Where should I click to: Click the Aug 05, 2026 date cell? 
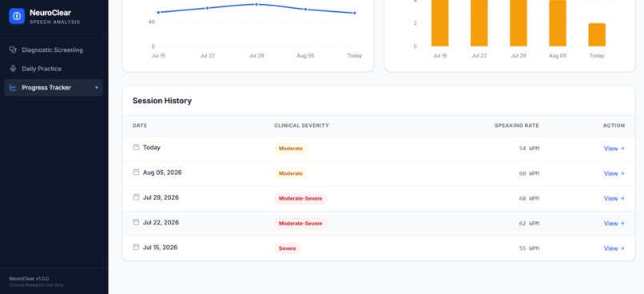(x=162, y=173)
